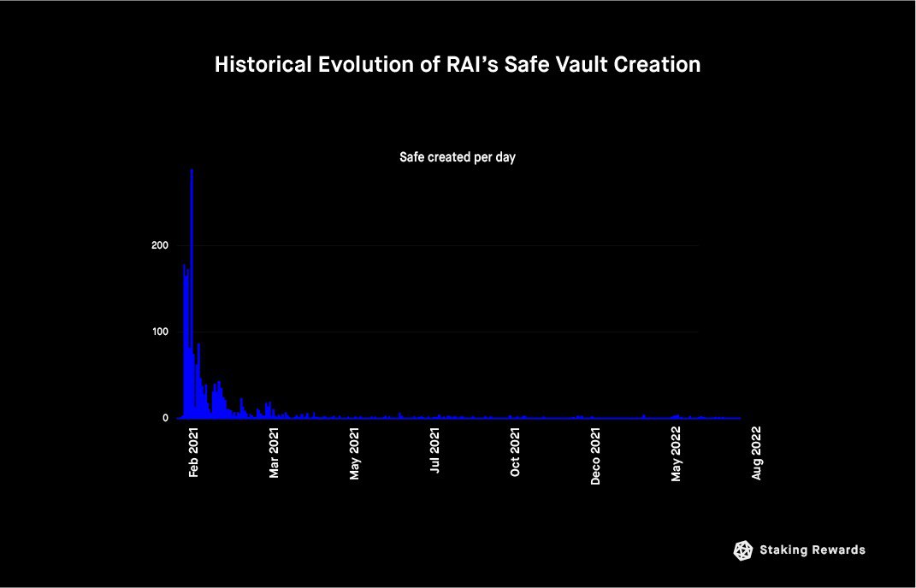The image size is (916, 588).
Task: Click the Staking Rewards polyhedron logo icon
Action: [743, 550]
